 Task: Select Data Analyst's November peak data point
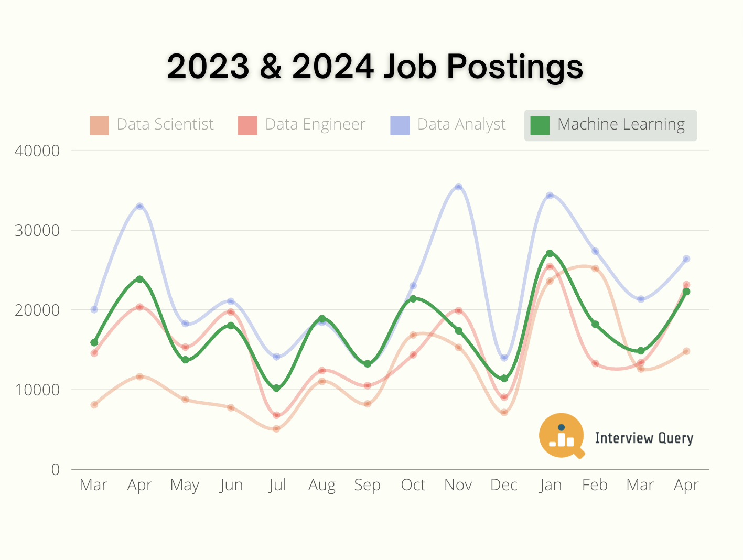pyautogui.click(x=458, y=187)
